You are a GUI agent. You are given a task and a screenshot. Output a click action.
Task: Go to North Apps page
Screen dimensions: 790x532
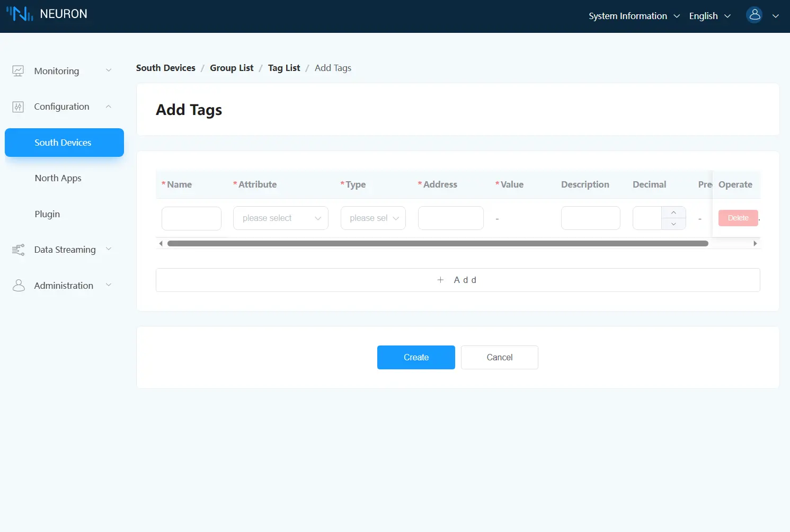point(58,178)
